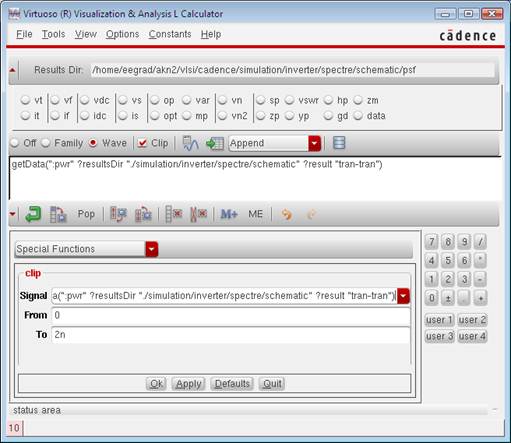The width and height of the screenshot is (511, 443).
Task: Collapse the Results Dir panel triangle
Action: coord(12,70)
